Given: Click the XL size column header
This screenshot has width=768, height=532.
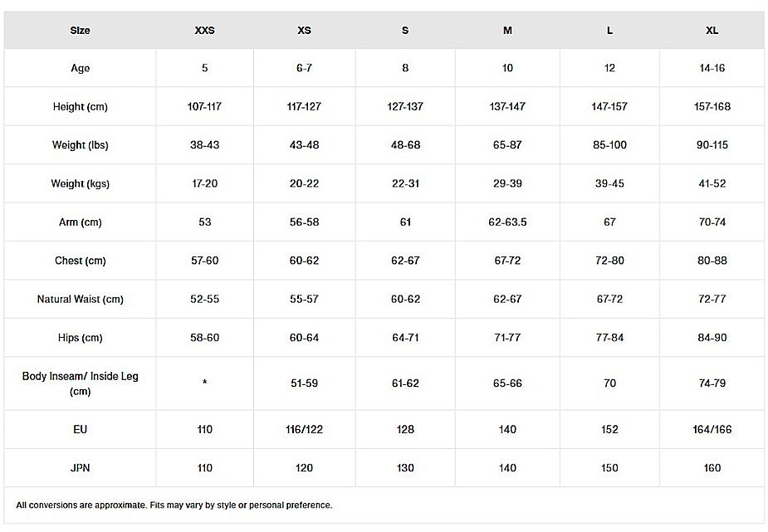Looking at the screenshot, I should point(712,31).
